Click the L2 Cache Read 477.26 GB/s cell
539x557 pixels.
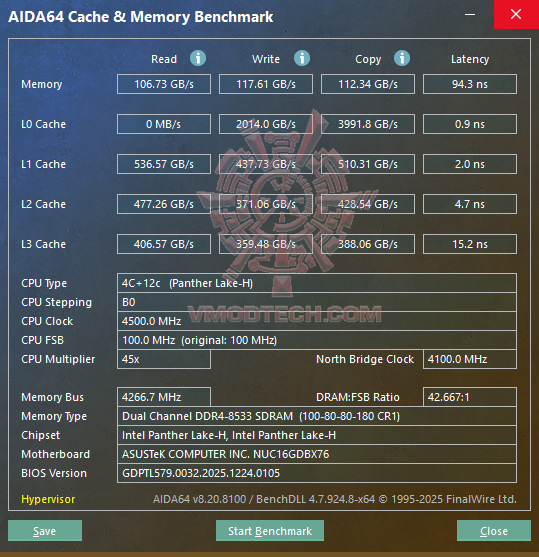pos(164,204)
